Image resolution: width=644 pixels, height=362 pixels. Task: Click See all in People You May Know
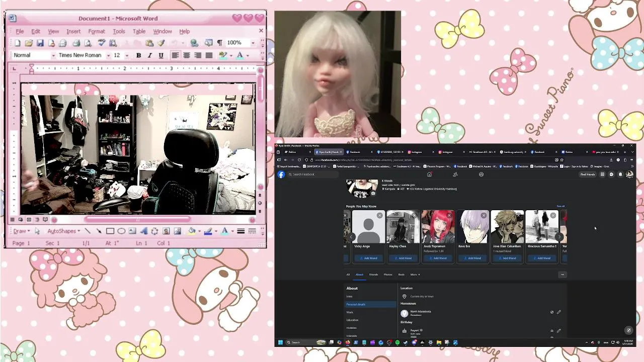click(560, 206)
